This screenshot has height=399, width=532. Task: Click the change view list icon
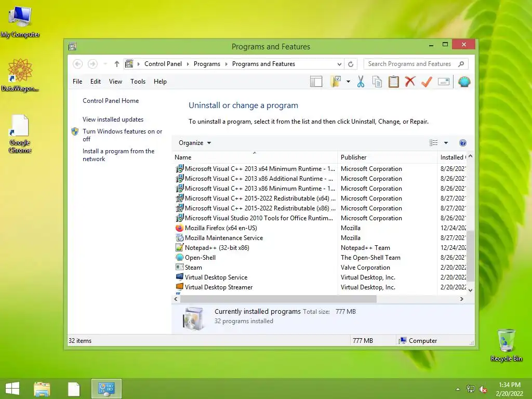[434, 143]
